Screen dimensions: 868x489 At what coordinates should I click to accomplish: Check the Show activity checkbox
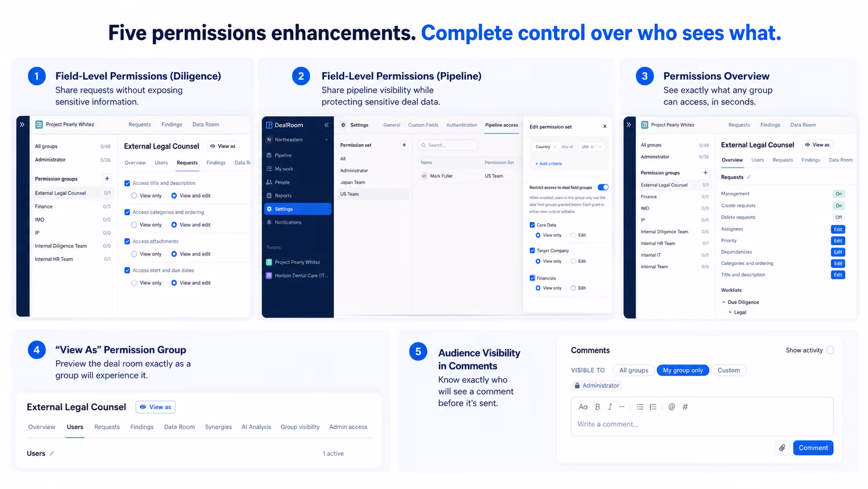pyautogui.click(x=830, y=350)
